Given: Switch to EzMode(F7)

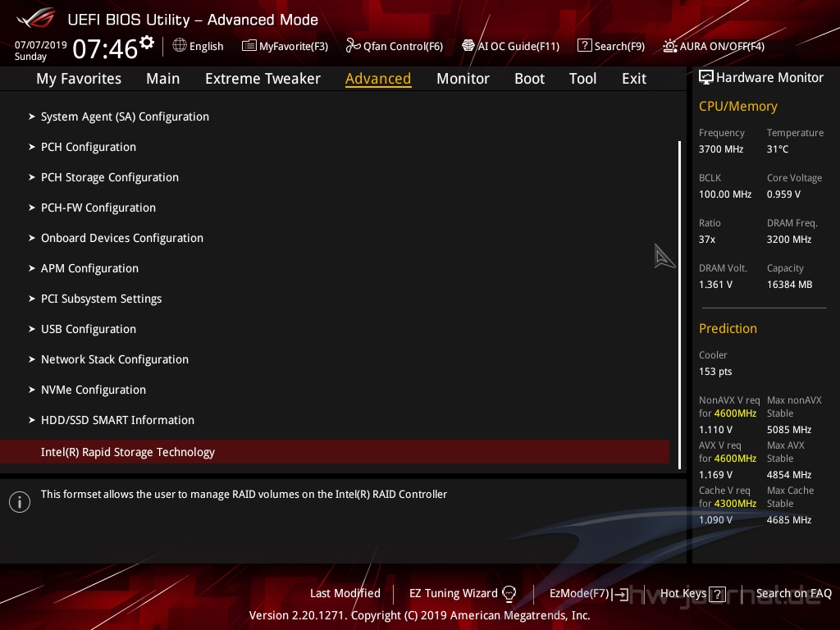Looking at the screenshot, I should tap(589, 594).
